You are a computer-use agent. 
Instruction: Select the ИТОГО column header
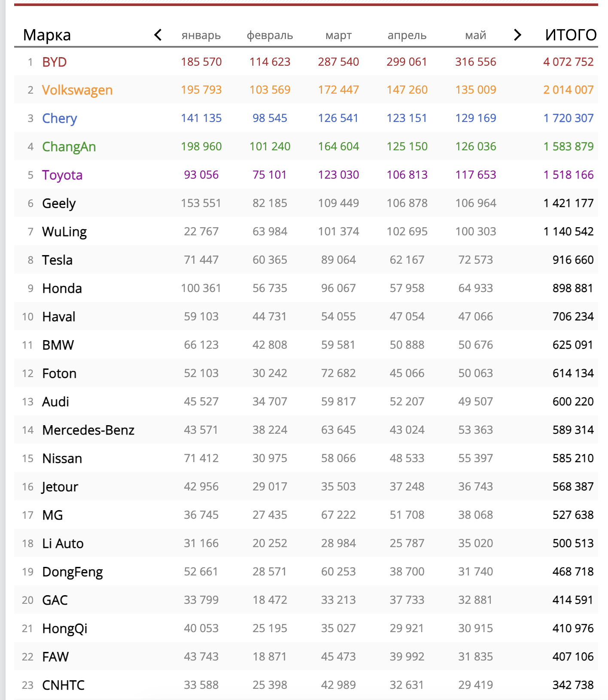(571, 35)
